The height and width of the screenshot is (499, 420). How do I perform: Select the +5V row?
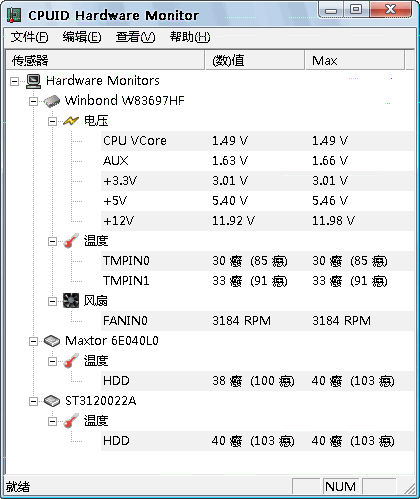pos(257,201)
